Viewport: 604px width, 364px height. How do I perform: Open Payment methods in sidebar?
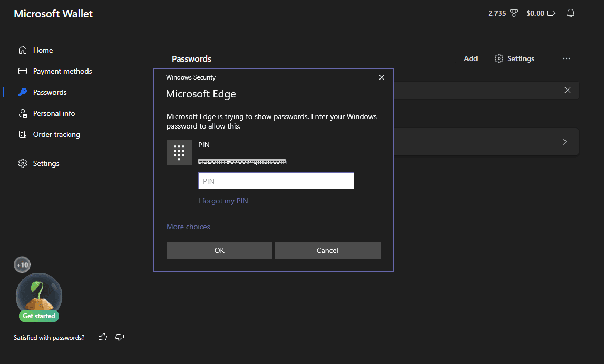click(62, 71)
